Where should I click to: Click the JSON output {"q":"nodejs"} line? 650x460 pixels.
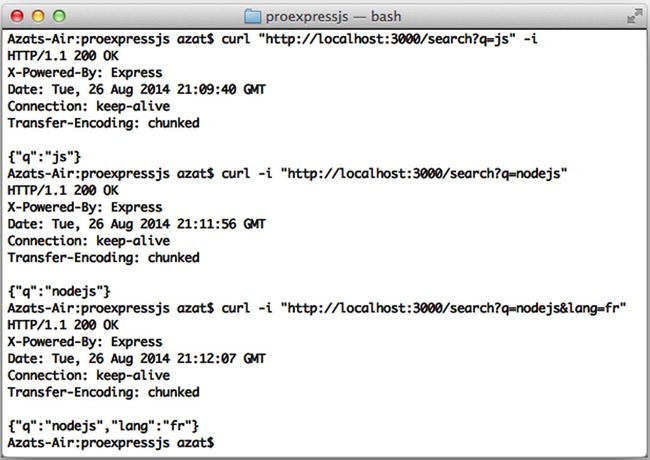(x=59, y=291)
